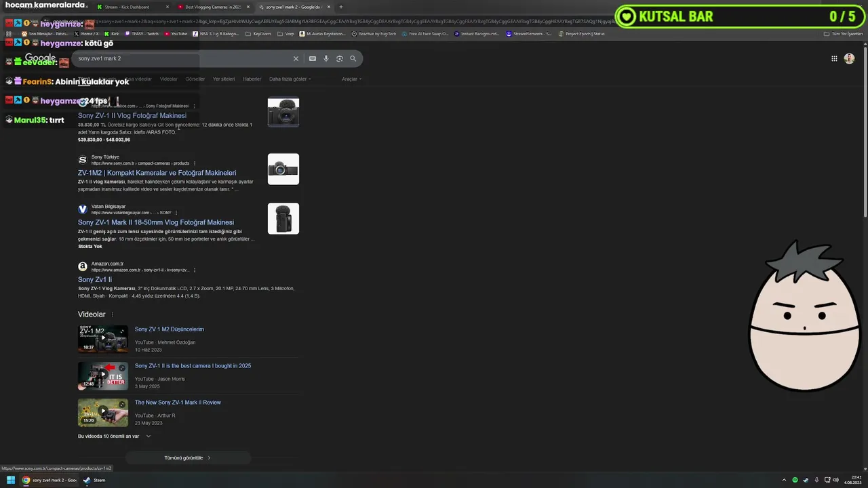
Task: Click the Arthur R video thumbnail
Action: click(103, 412)
